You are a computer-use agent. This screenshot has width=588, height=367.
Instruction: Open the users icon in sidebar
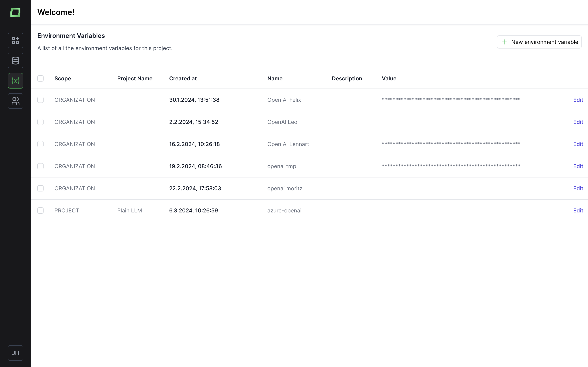pyautogui.click(x=16, y=101)
